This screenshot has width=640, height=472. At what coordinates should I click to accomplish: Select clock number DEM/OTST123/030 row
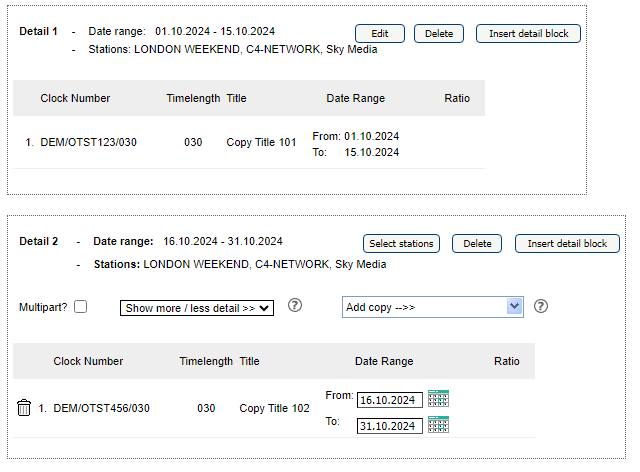pos(249,143)
